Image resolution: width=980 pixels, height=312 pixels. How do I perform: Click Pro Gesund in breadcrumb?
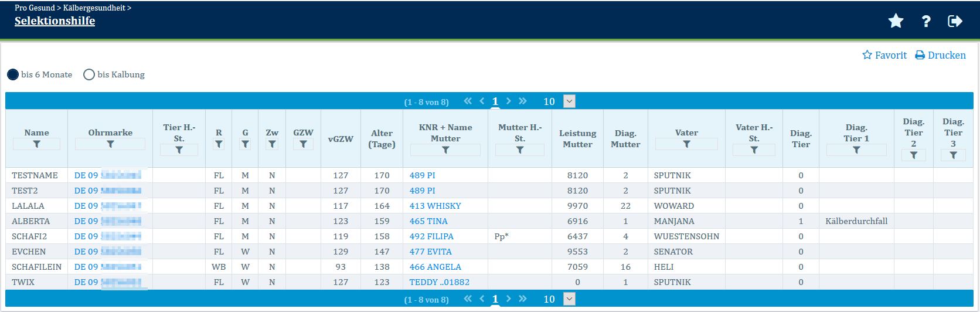35,8
